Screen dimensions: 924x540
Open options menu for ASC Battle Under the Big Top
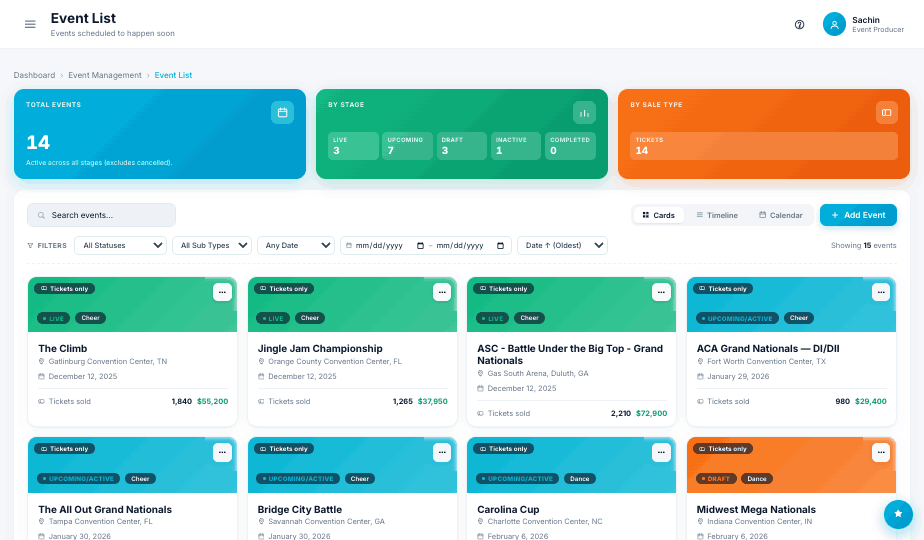tap(661, 292)
